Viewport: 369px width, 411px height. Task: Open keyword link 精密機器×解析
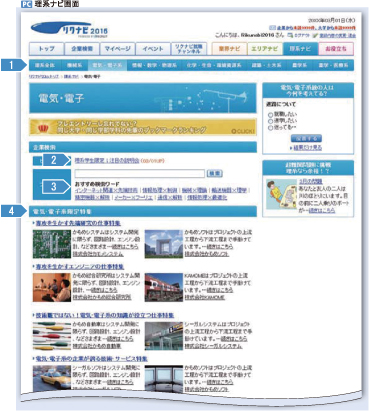(92, 197)
